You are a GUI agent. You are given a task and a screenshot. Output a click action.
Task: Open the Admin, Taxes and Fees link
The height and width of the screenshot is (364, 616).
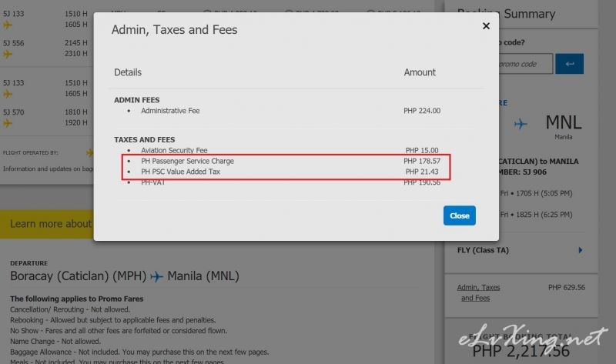tap(478, 292)
